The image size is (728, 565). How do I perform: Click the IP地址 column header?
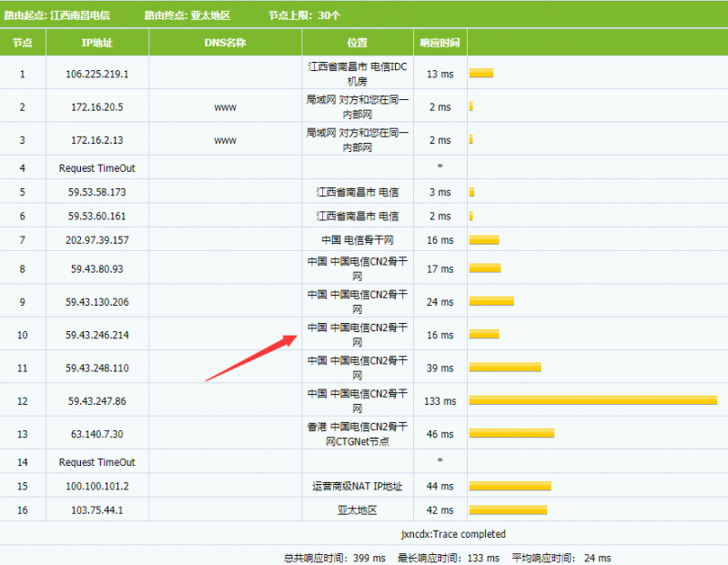click(x=97, y=43)
